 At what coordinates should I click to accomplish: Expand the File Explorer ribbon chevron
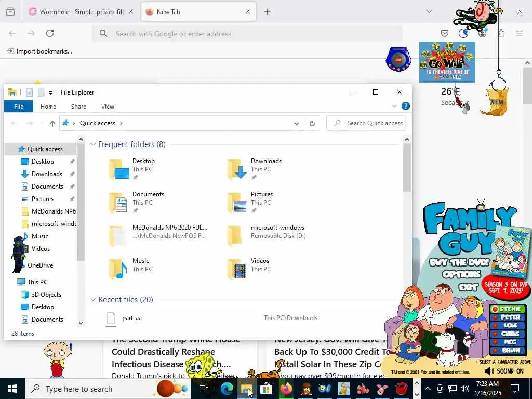[394, 106]
